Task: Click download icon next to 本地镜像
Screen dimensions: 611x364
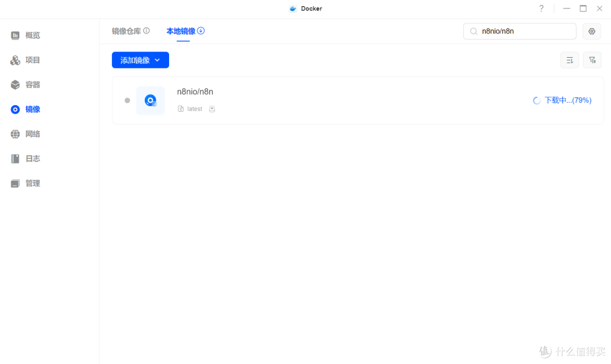Action: [x=201, y=31]
